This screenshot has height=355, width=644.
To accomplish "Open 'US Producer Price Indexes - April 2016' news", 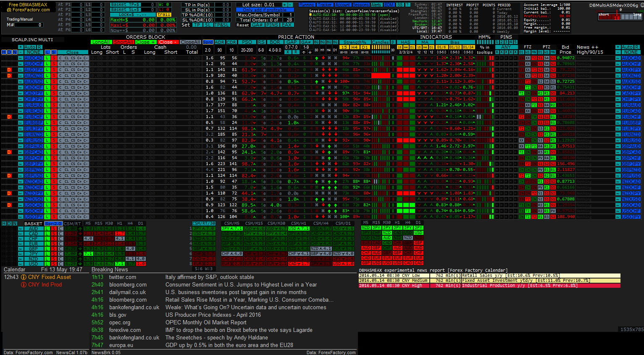I will click(213, 315).
